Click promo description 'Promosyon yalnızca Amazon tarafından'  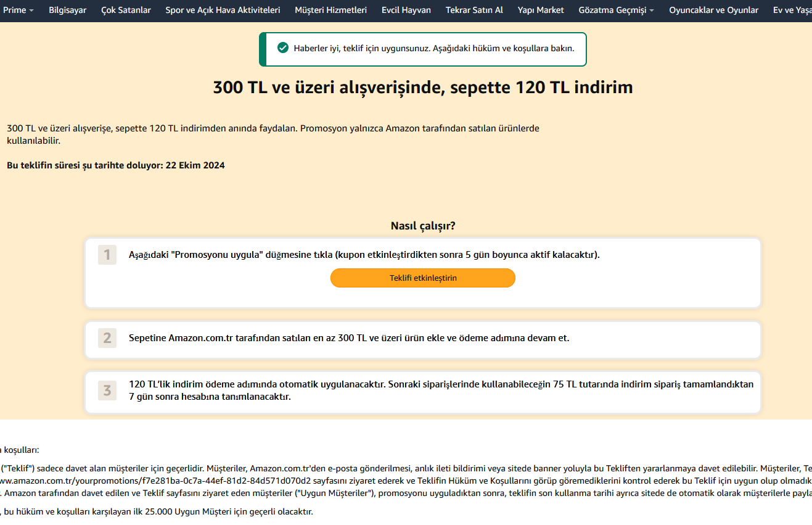[273, 134]
